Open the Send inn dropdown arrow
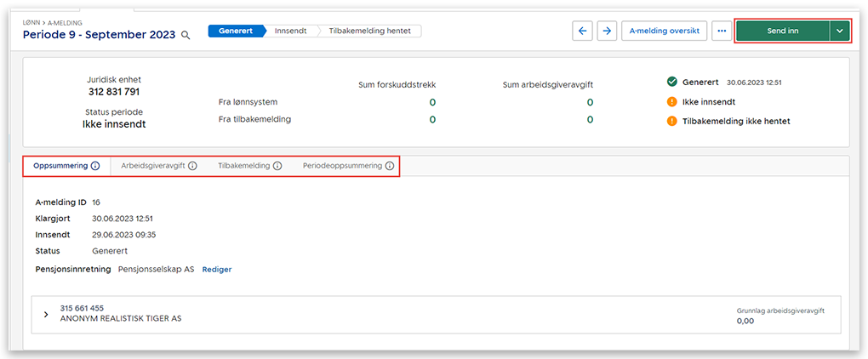Image resolution: width=868 pixels, height=359 pixels. click(x=840, y=31)
